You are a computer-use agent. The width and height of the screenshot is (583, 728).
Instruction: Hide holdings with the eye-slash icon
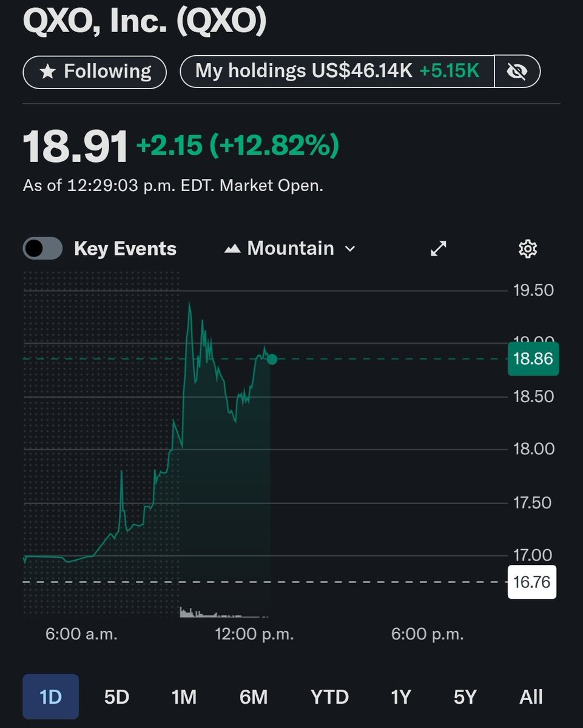[x=516, y=70]
